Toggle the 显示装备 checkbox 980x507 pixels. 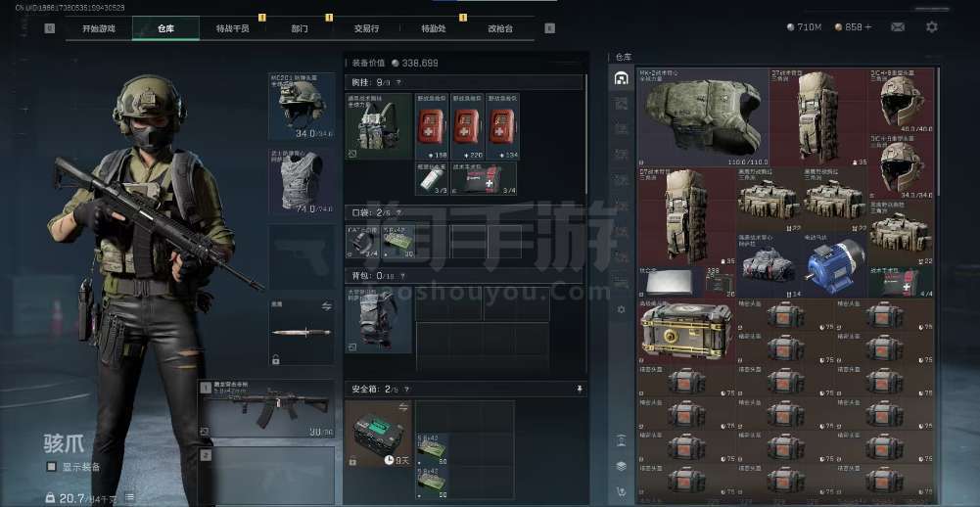51,468
